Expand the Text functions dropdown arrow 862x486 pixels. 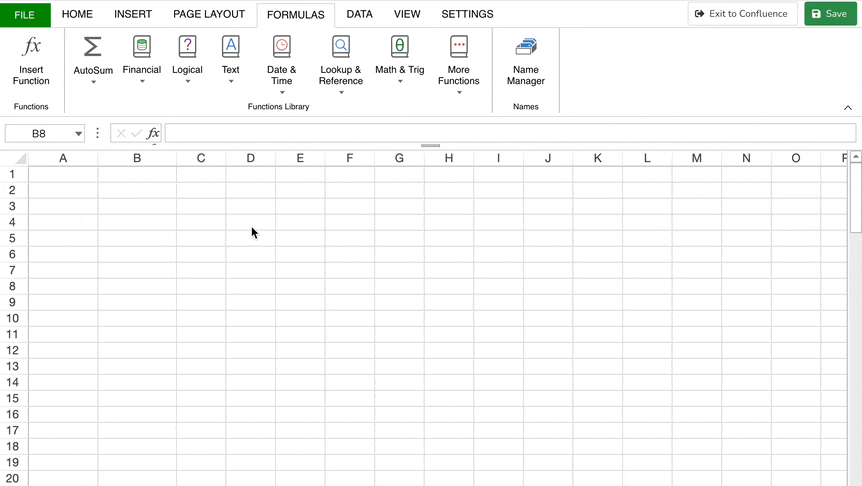point(231,81)
